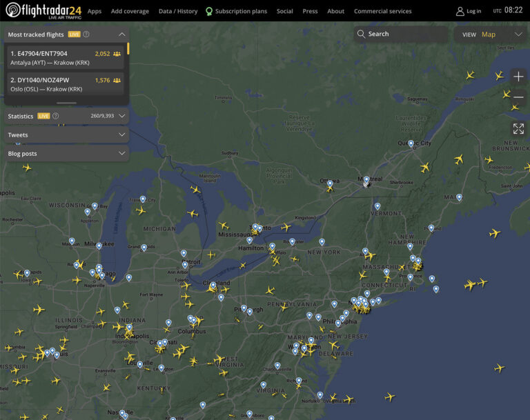Screen dimensions: 530x420
Task: Click the 260/9,393 statistics count
Action: click(102, 116)
